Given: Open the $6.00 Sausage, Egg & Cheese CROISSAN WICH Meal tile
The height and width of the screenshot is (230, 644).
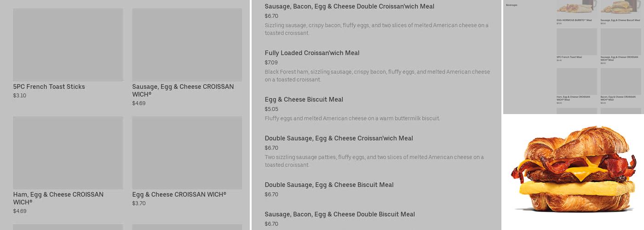Looking at the screenshot, I should pyautogui.click(x=621, y=42).
